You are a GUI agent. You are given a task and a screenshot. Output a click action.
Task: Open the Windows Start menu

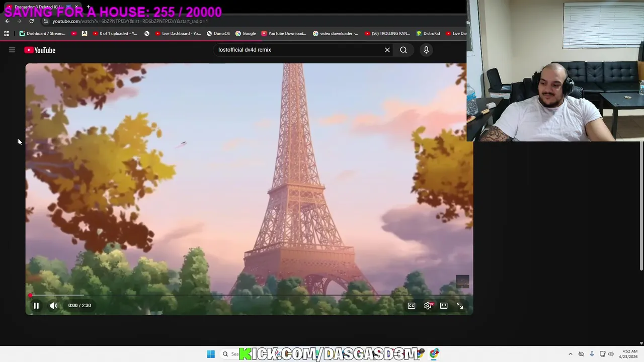211,354
